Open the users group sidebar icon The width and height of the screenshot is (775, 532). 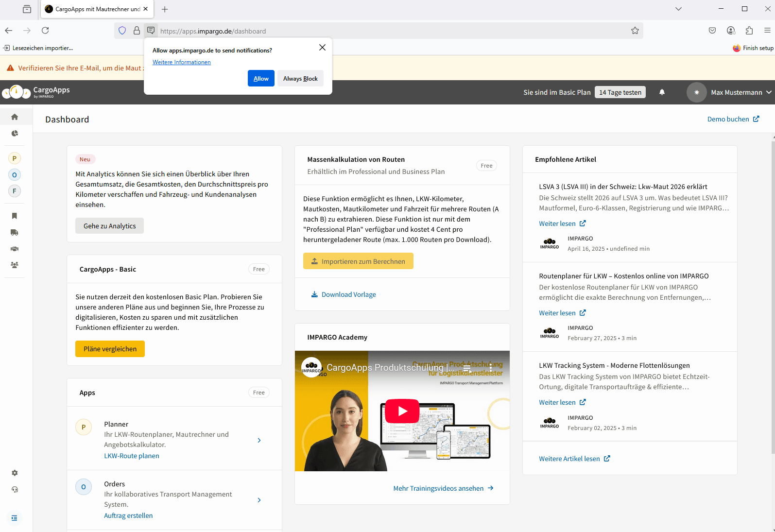[15, 265]
